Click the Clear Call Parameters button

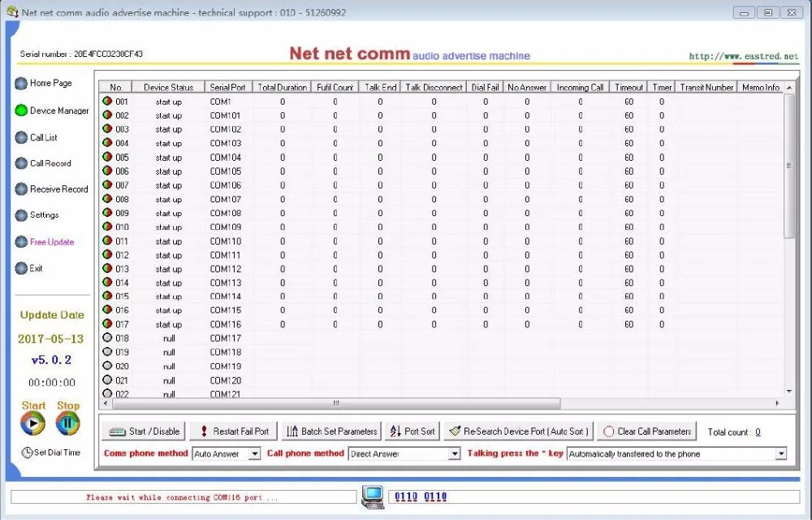pyautogui.click(x=647, y=431)
